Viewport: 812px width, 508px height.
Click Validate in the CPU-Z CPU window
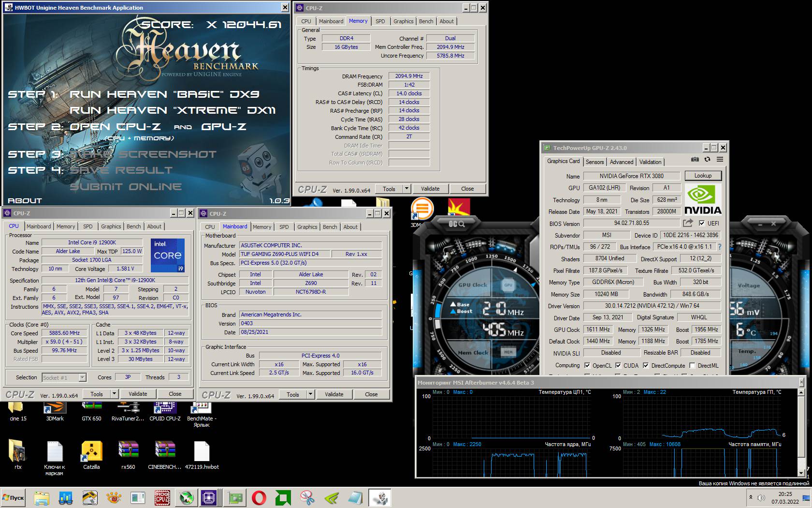point(138,394)
